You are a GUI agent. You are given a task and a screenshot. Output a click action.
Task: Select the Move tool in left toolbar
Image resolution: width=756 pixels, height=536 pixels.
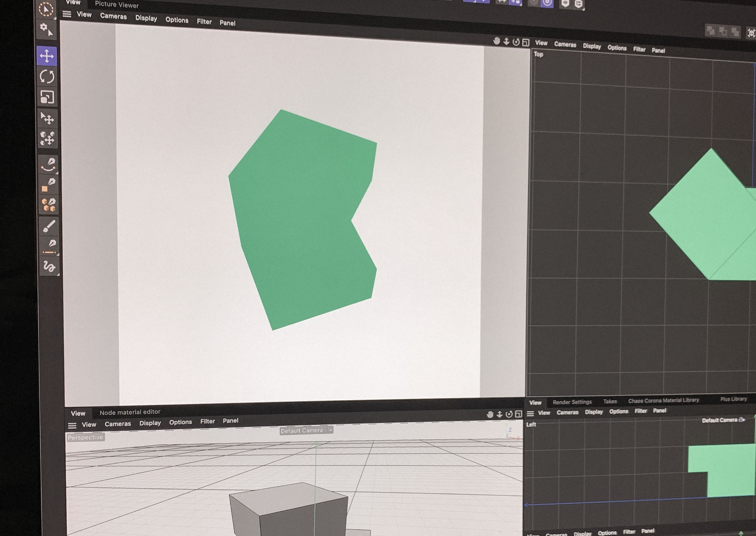[x=47, y=56]
